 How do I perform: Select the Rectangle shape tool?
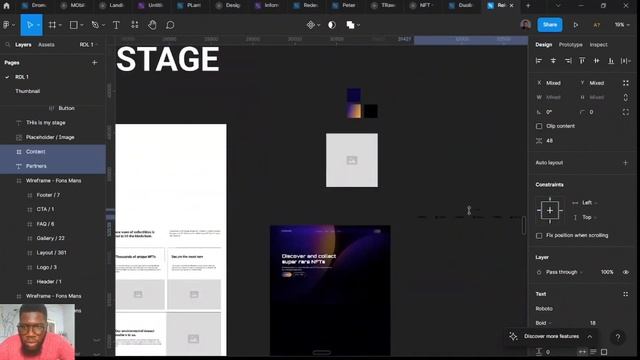pos(73,25)
